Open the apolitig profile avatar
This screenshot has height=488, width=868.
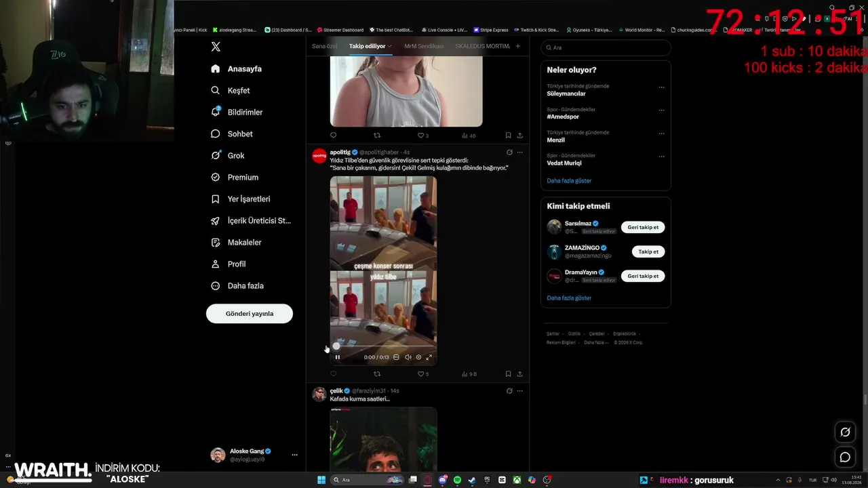[319, 156]
